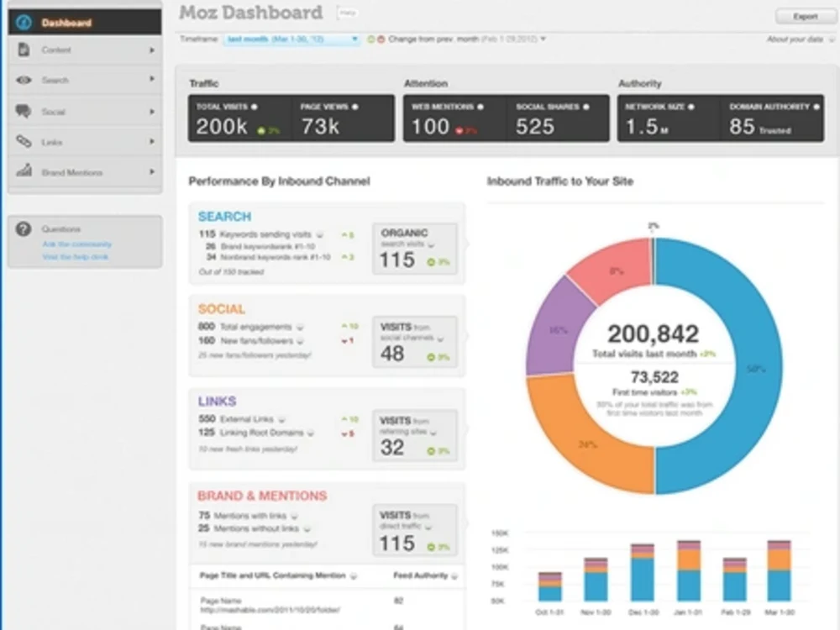The width and height of the screenshot is (840, 630).
Task: Click info icon beside Mentions without links
Action: [307, 528]
